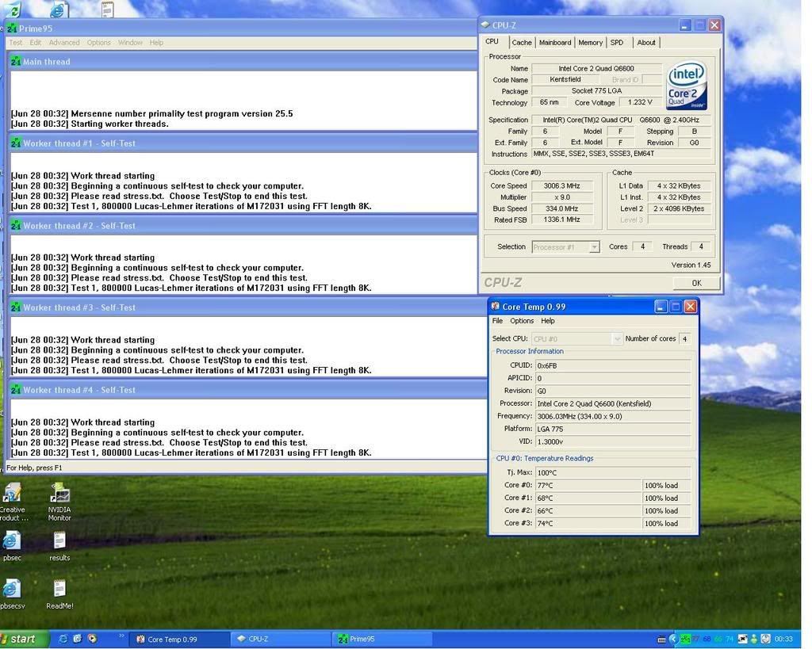Open the Options menu in Core Temp

(522, 321)
